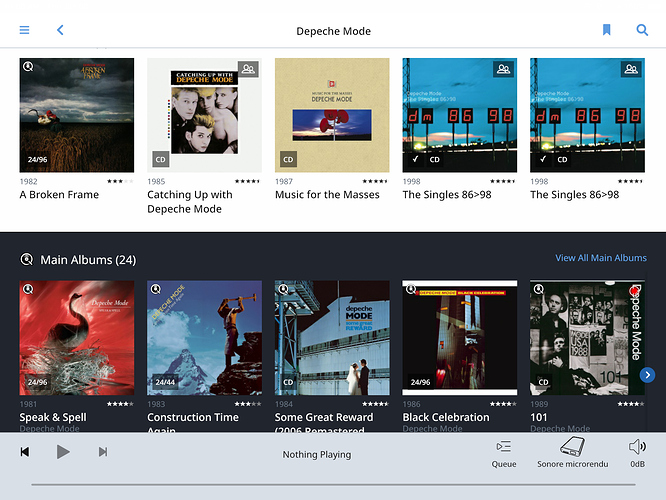Click the Main Albums (24) heading
Screen dimensions: 666x500
pyautogui.click(x=88, y=260)
